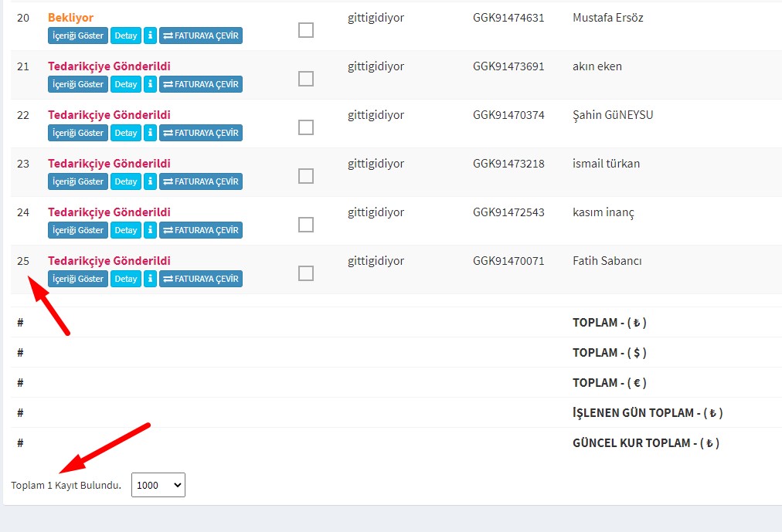Click info icon for ismail türkan's order
This screenshot has width=782, height=532.
click(150, 181)
